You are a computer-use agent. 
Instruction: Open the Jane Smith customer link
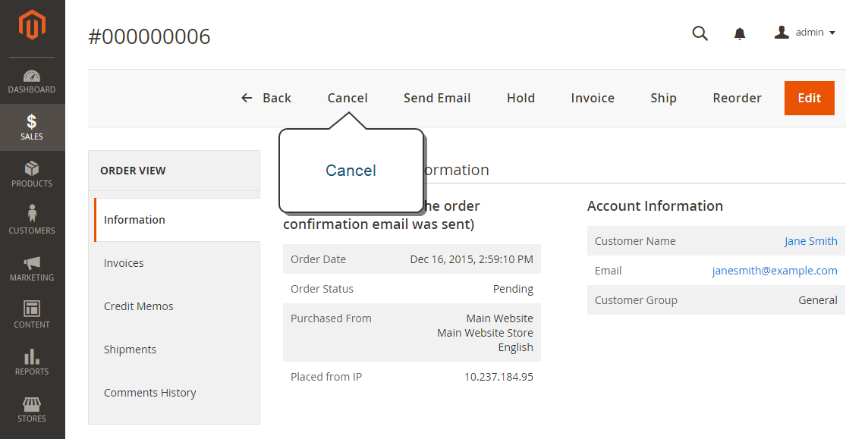pyautogui.click(x=811, y=241)
